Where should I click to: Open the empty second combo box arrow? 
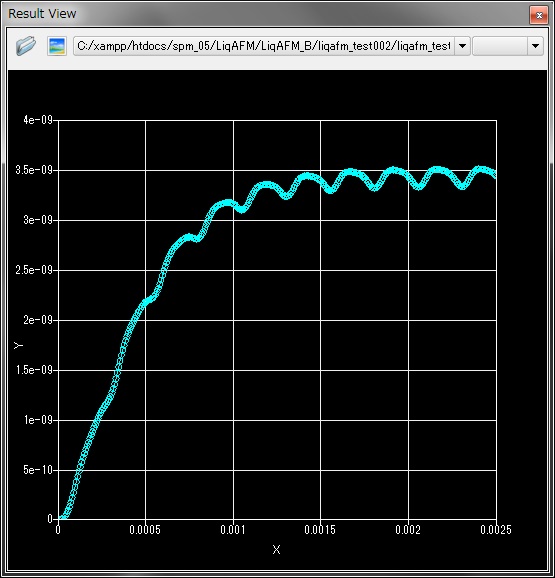tap(535, 46)
